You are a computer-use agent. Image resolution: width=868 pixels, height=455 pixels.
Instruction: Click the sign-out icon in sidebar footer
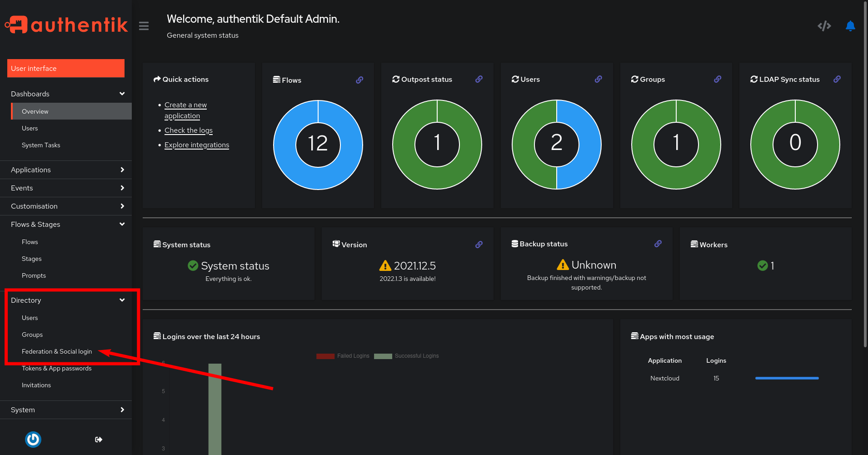coord(99,440)
